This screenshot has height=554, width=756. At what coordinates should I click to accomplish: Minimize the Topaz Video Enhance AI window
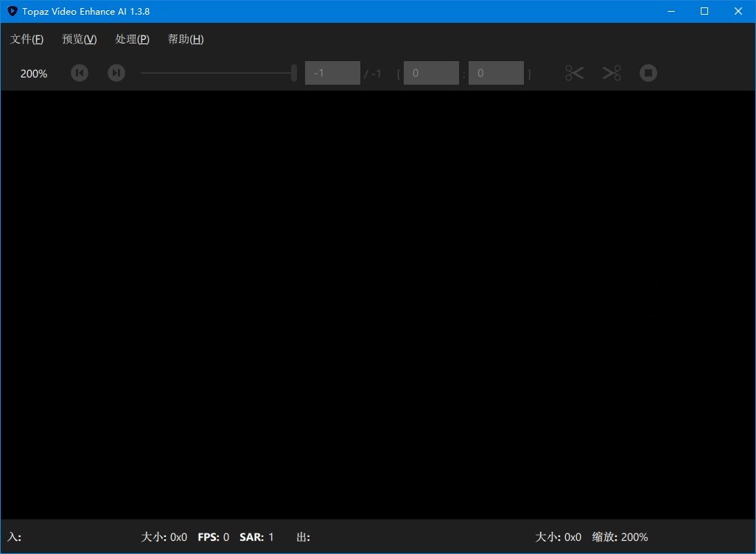click(671, 11)
